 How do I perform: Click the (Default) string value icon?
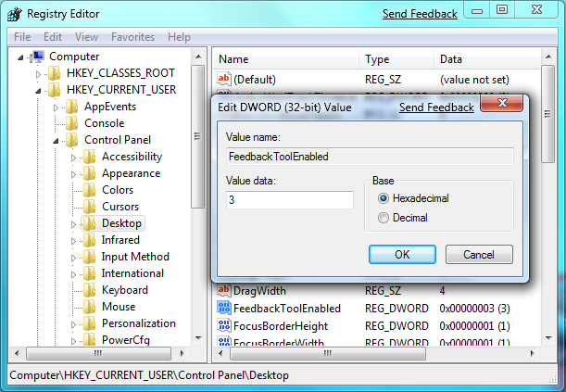[224, 79]
